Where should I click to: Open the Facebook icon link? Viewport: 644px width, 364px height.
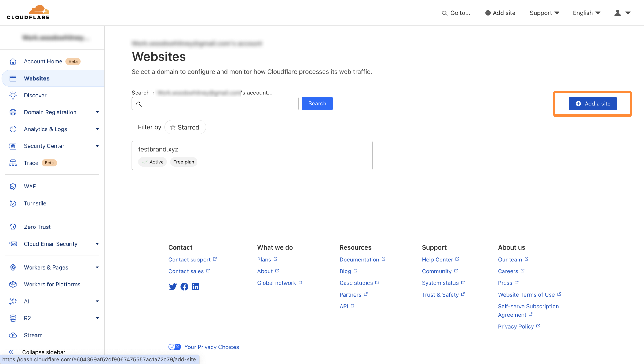(184, 287)
